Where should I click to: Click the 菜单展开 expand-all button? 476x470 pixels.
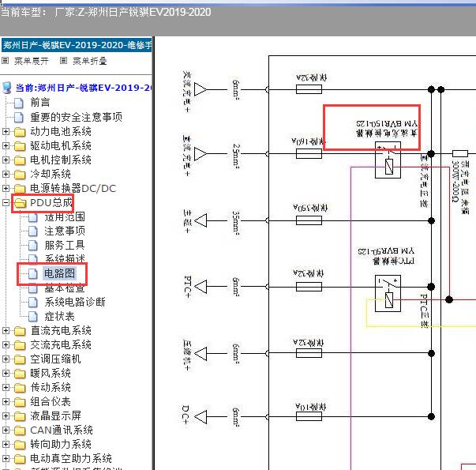[x=32, y=61]
